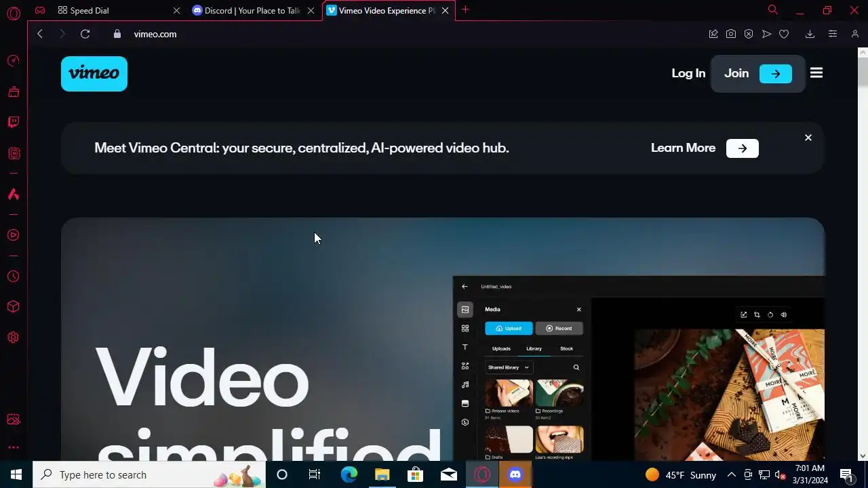Open browser Settings gear in the sidebar
The width and height of the screenshot is (868, 488).
[x=13, y=338]
